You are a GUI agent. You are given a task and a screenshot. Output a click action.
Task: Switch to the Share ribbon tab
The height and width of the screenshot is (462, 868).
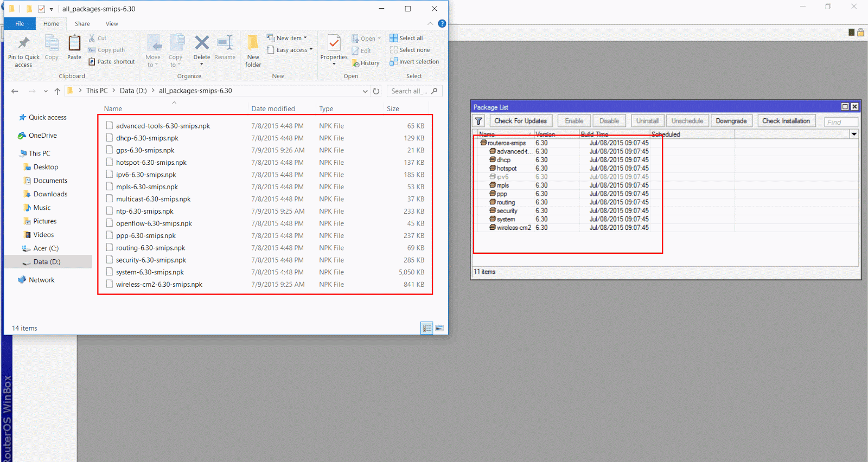tap(82, 24)
